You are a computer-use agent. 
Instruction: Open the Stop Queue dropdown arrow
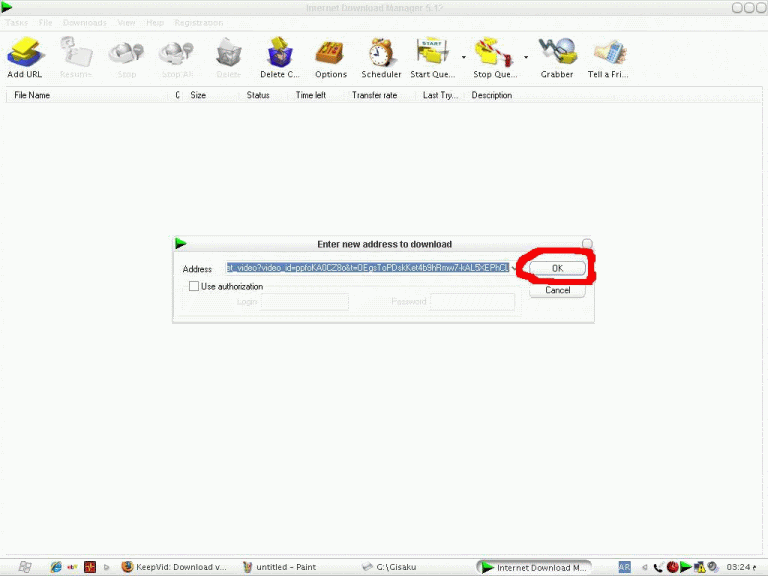tap(526, 56)
